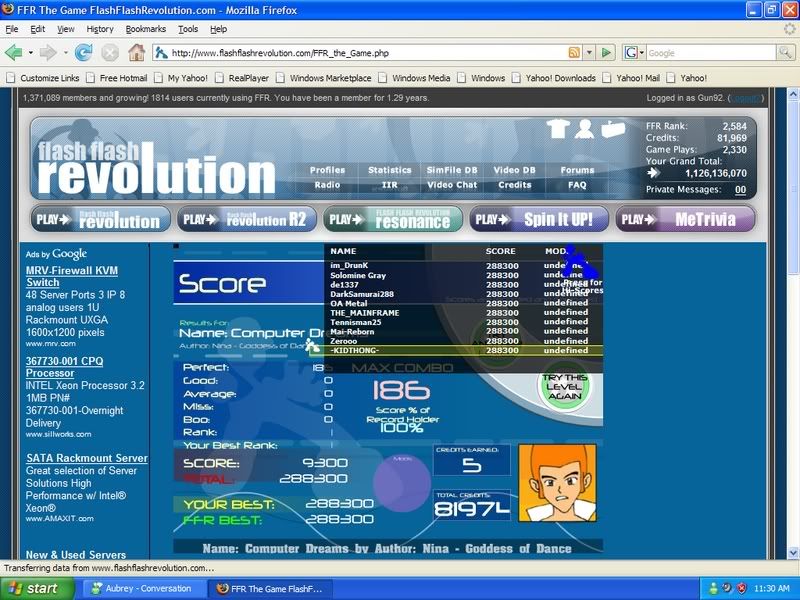Click the Play Spin It UP! button
Viewport: 800px width, 600px height.
point(538,219)
